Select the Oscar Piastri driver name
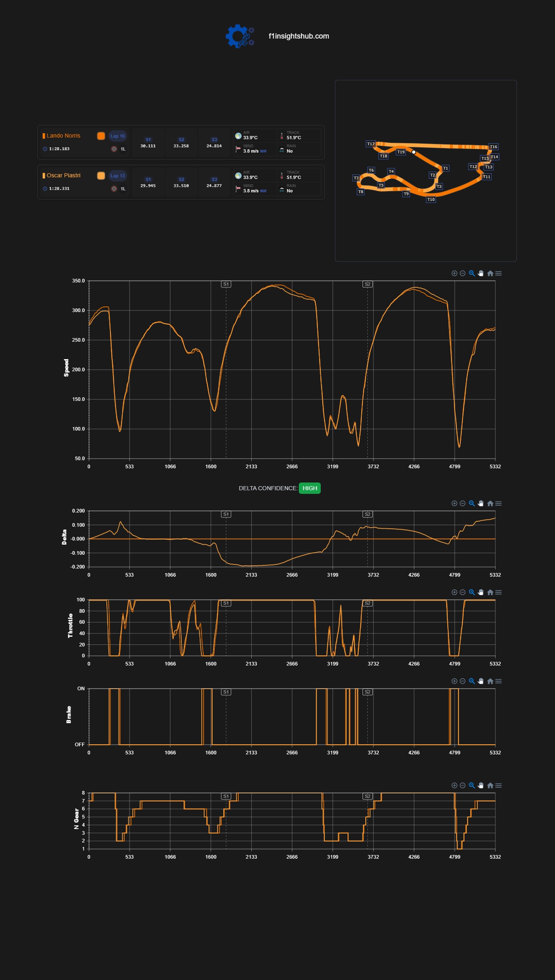This screenshot has height=980, width=555. pos(63,175)
